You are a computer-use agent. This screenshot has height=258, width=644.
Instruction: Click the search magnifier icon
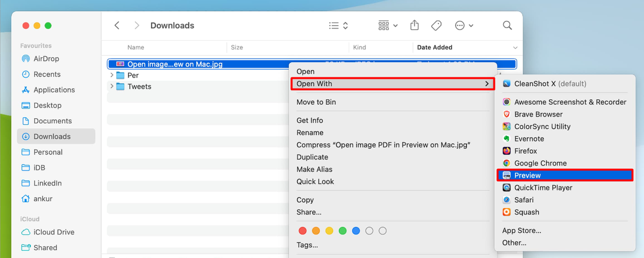click(x=507, y=25)
